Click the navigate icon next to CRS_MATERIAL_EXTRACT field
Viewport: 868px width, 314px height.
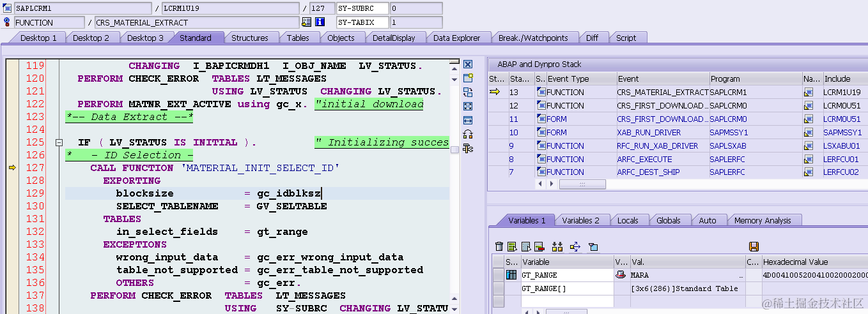coord(307,22)
